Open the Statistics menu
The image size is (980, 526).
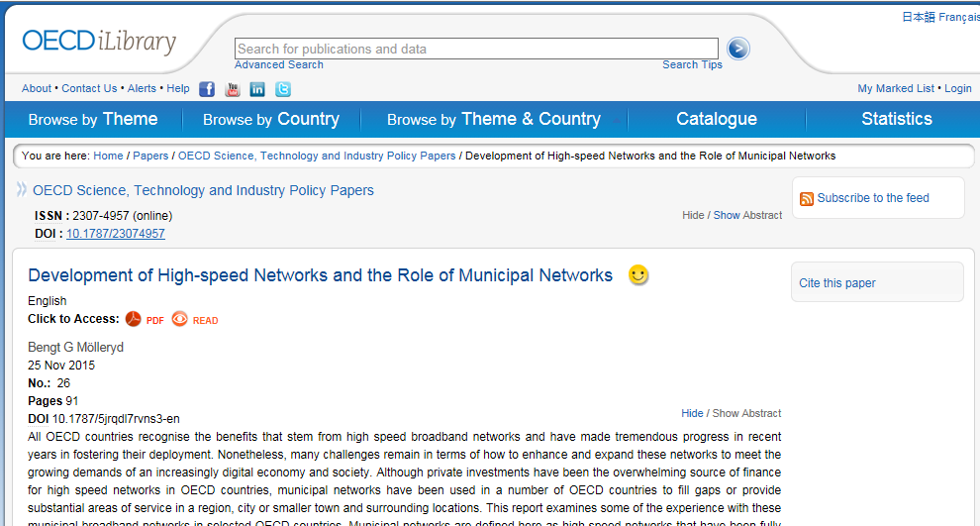(897, 119)
